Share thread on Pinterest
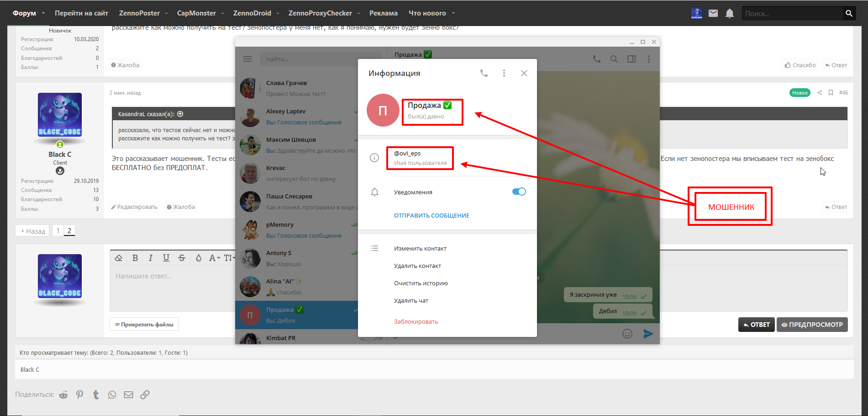The image size is (868, 416). [x=80, y=395]
